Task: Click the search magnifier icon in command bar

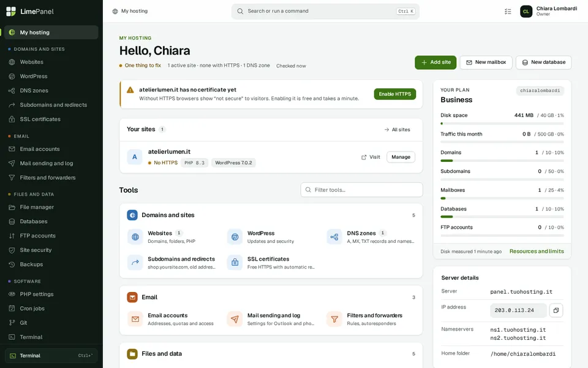Action: coord(240,11)
